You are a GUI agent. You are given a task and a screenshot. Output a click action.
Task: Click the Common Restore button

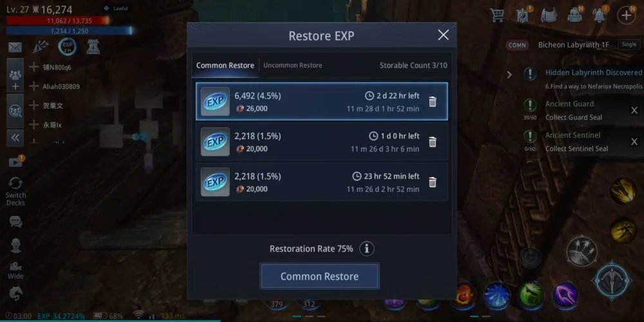pyautogui.click(x=319, y=276)
